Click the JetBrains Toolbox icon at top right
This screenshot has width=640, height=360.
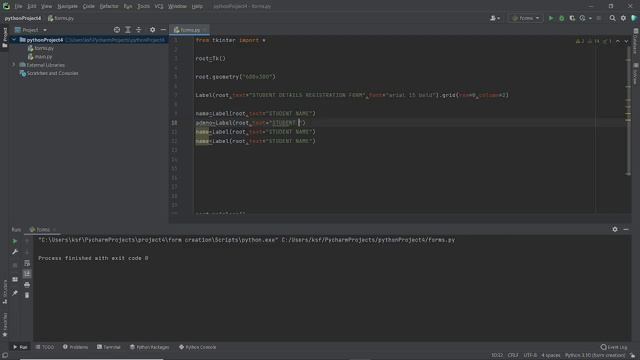634,18
